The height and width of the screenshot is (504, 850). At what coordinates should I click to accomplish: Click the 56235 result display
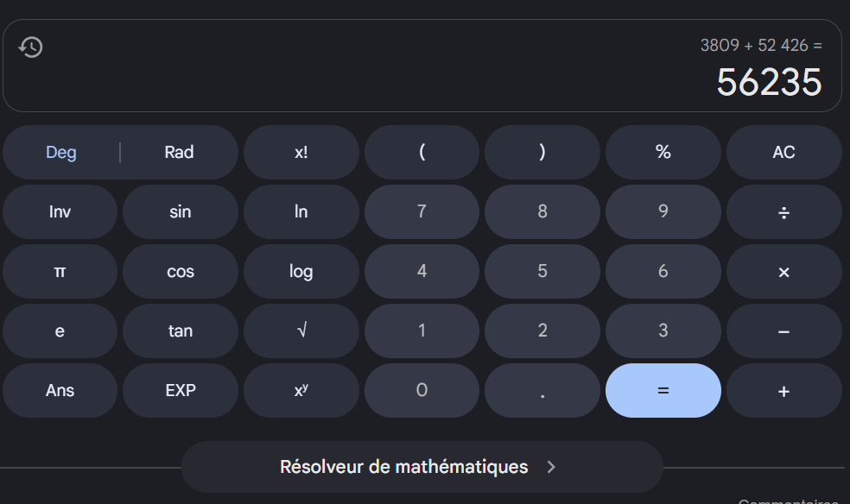(769, 83)
